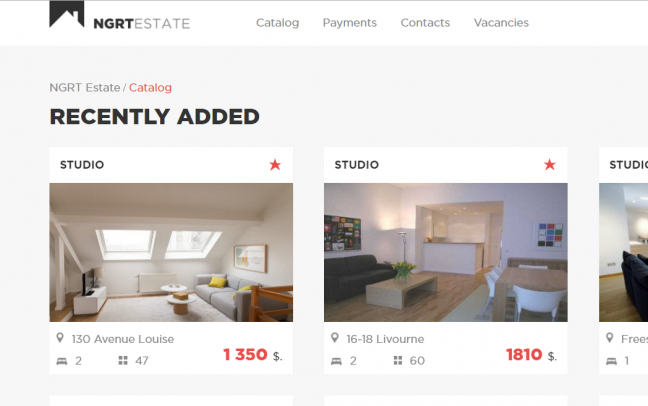Click the area grid icon on Livourne card
The height and width of the screenshot is (406, 648).
[x=398, y=360]
